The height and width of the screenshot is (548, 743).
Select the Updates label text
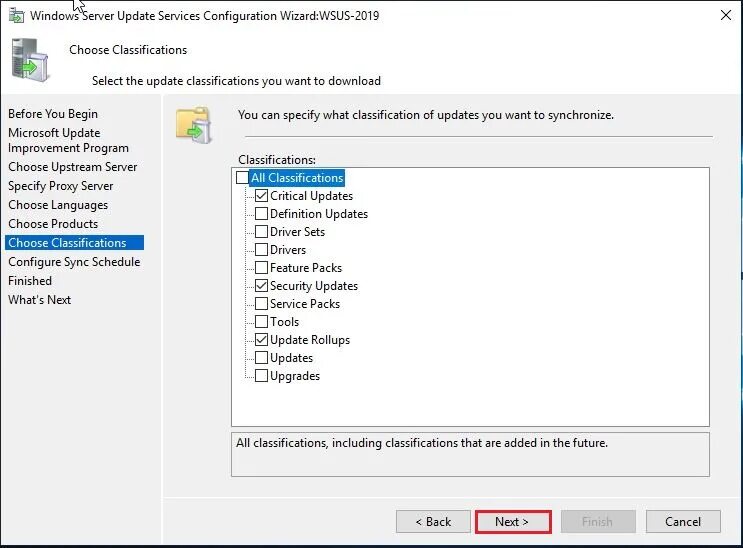pyautogui.click(x=291, y=358)
